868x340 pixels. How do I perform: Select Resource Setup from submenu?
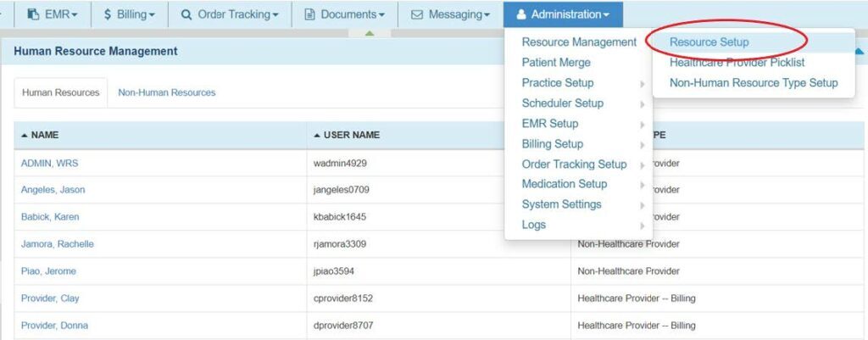tap(709, 42)
